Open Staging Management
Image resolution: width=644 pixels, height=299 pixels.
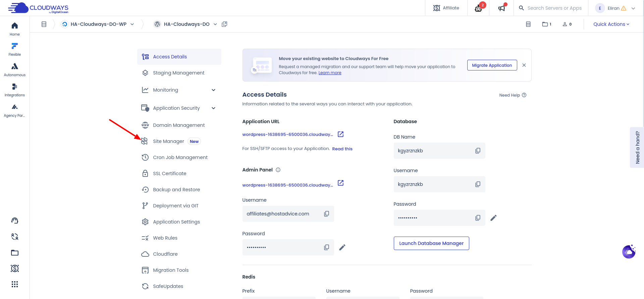click(x=179, y=73)
